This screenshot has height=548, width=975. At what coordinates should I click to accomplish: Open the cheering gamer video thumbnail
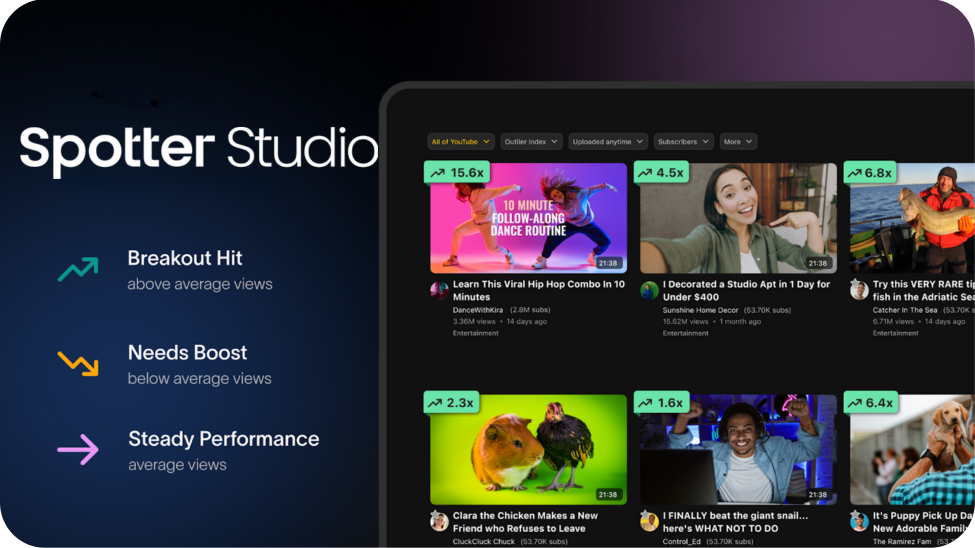click(x=738, y=449)
